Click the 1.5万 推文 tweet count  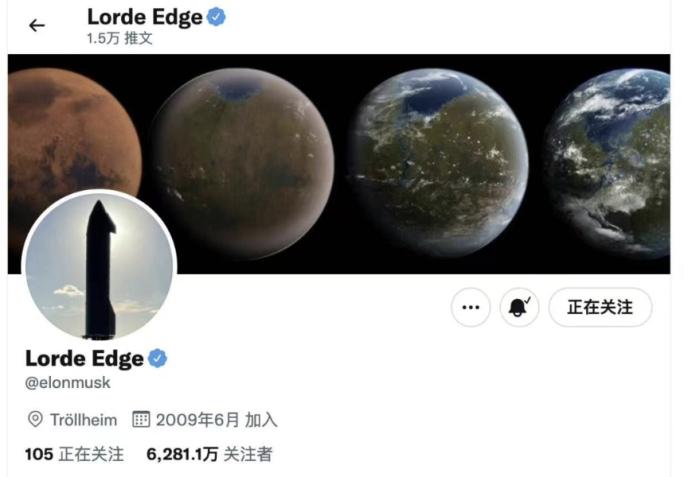(x=119, y=39)
